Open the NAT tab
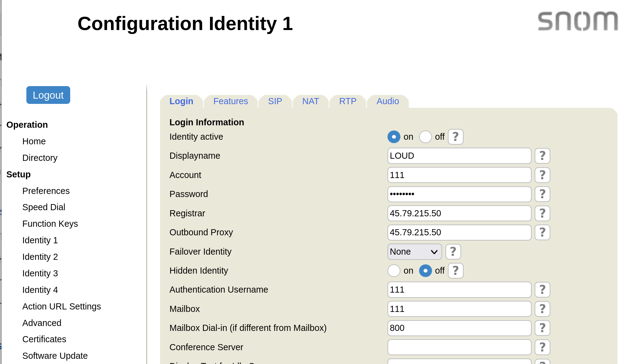The width and height of the screenshot is (634, 364). [x=310, y=101]
